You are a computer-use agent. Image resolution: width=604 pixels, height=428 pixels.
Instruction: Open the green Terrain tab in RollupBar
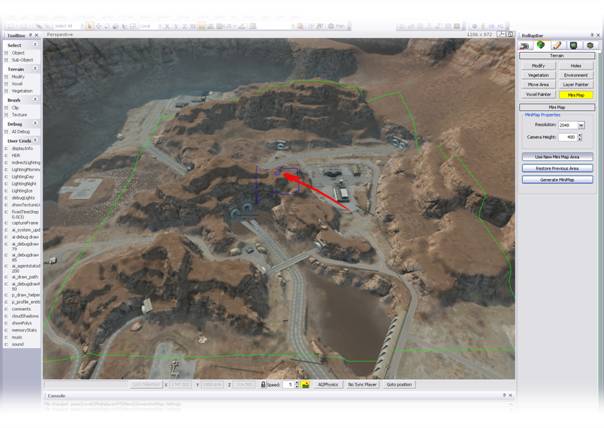pos(540,45)
